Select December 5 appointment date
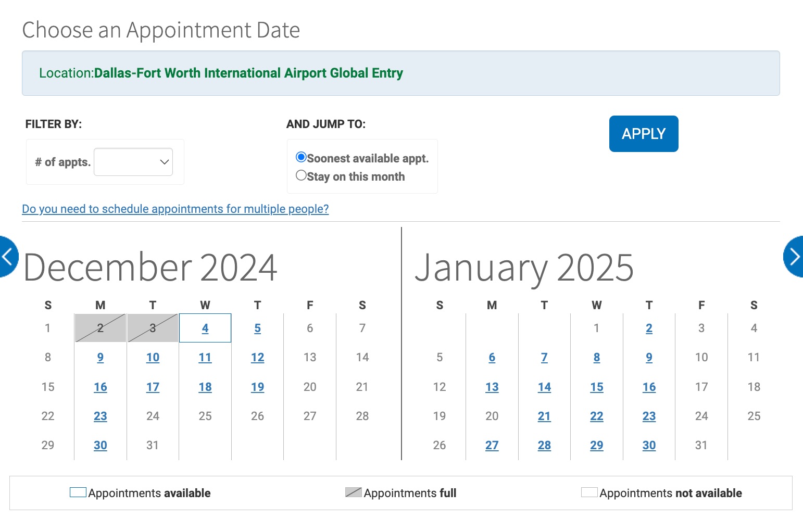 tap(257, 328)
